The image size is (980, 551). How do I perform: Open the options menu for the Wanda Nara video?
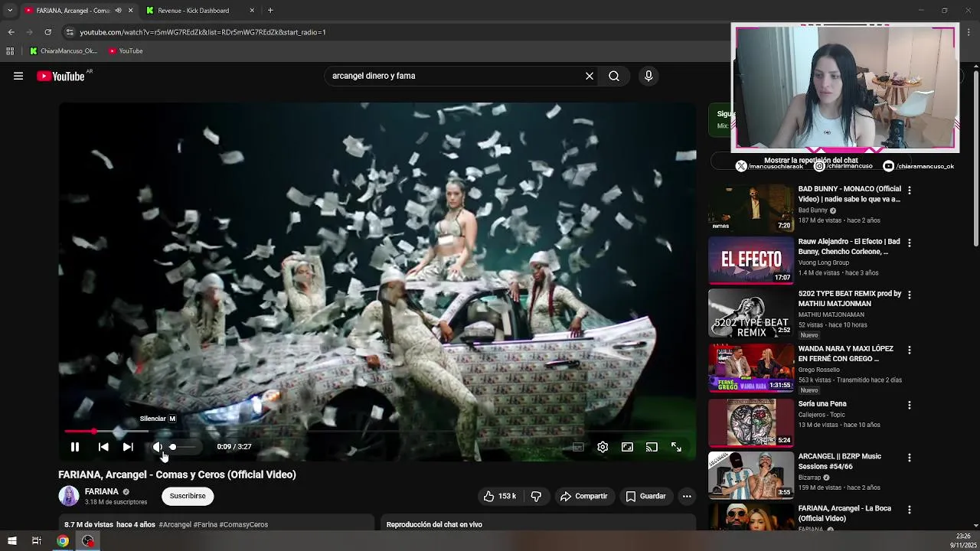910,349
